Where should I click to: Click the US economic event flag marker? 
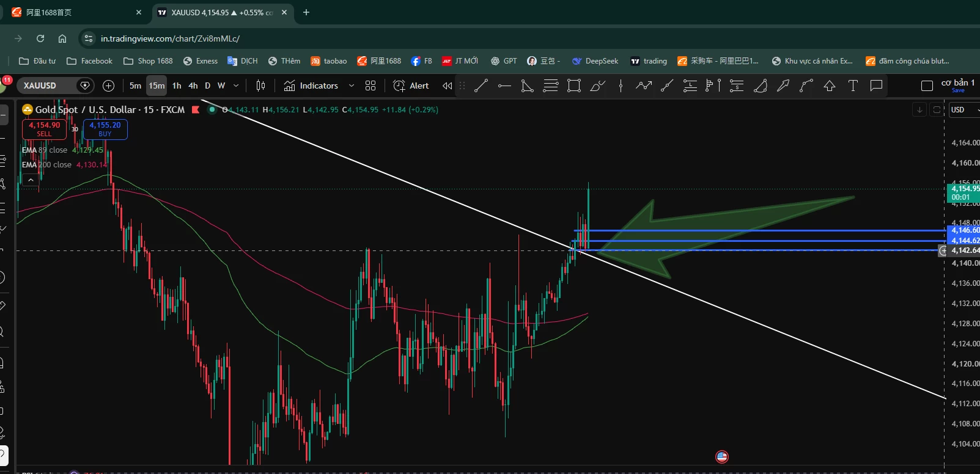pyautogui.click(x=722, y=456)
